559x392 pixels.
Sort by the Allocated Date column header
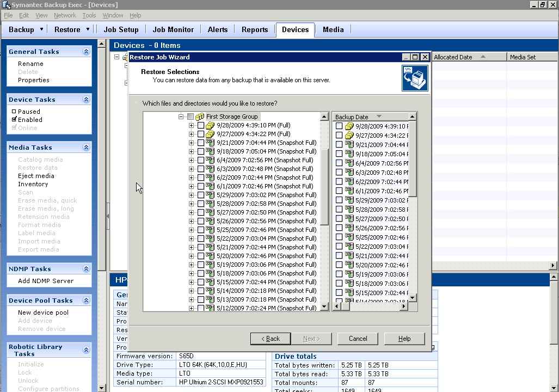coord(469,57)
